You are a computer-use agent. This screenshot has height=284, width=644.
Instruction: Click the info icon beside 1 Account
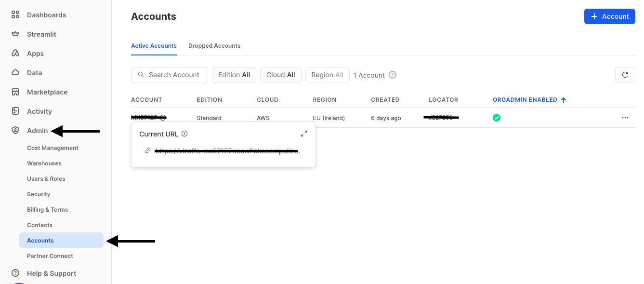point(393,75)
